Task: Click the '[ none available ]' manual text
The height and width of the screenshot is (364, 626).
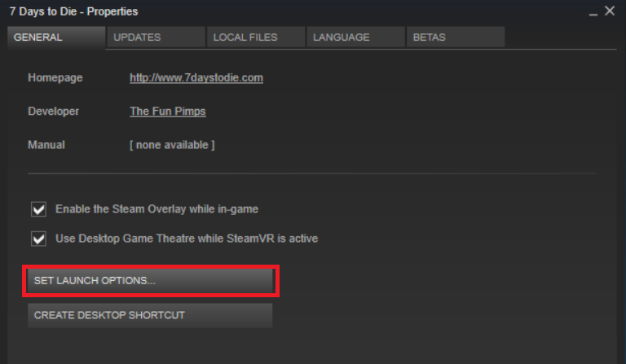Action: [172, 145]
